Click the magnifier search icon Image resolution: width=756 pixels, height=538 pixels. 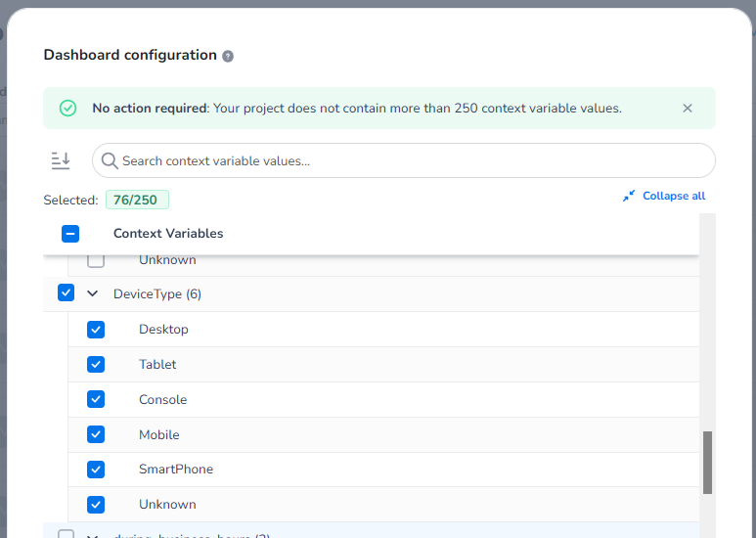pyautogui.click(x=110, y=160)
